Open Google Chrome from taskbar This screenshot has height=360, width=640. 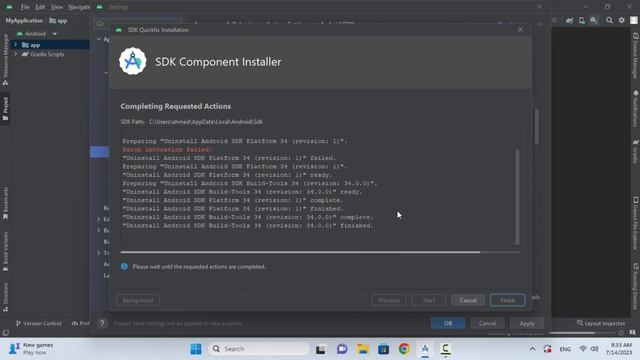coord(404,349)
